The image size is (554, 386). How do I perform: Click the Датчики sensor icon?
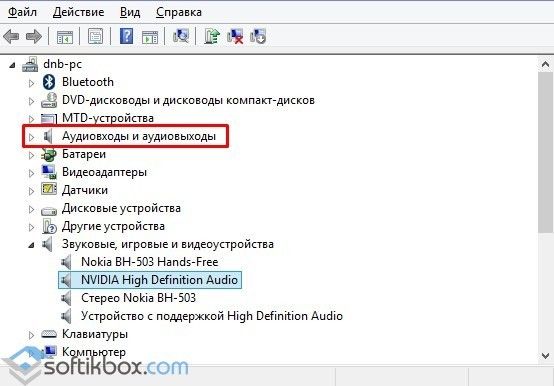[x=49, y=189]
